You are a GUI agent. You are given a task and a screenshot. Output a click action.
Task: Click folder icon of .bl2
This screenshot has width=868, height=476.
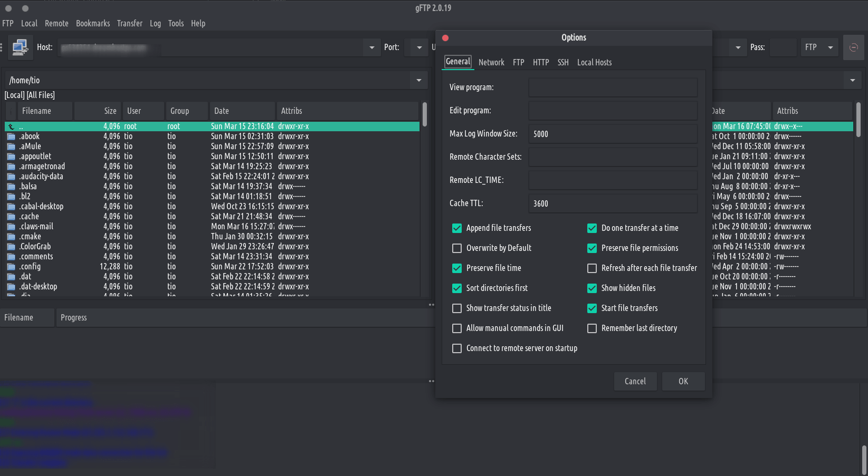coord(11,197)
